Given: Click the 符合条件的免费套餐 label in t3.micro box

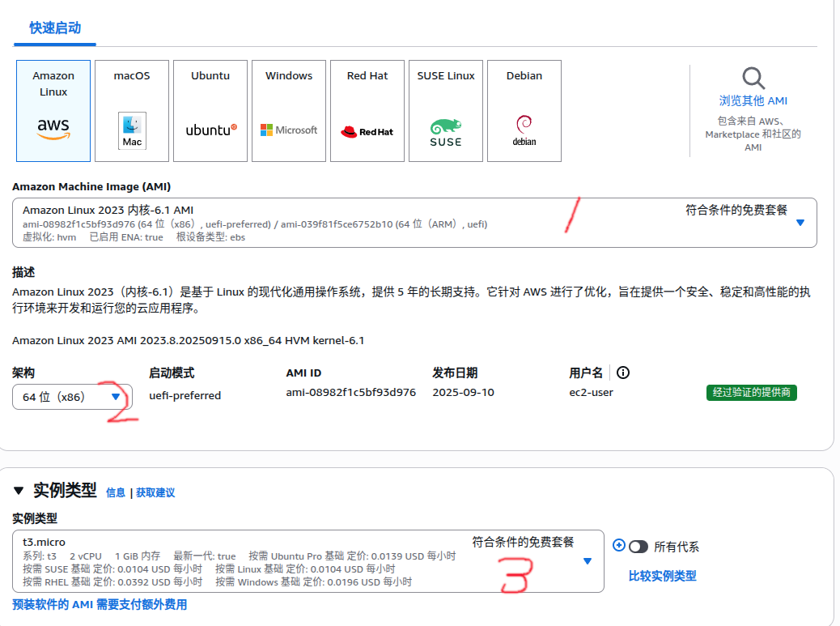Looking at the screenshot, I should (523, 542).
